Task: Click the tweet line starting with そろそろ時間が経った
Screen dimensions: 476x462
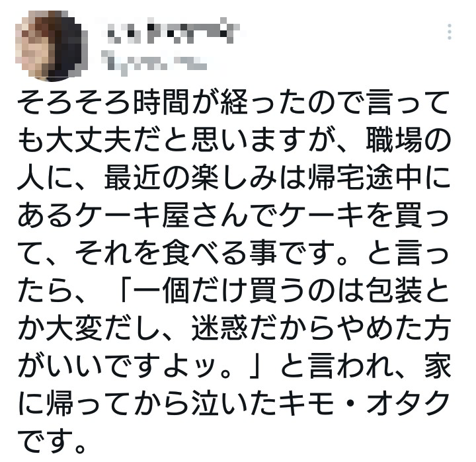Action: tap(233, 102)
